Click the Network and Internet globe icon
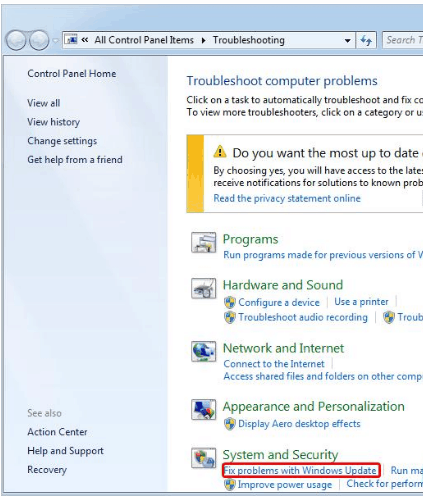 (x=203, y=351)
